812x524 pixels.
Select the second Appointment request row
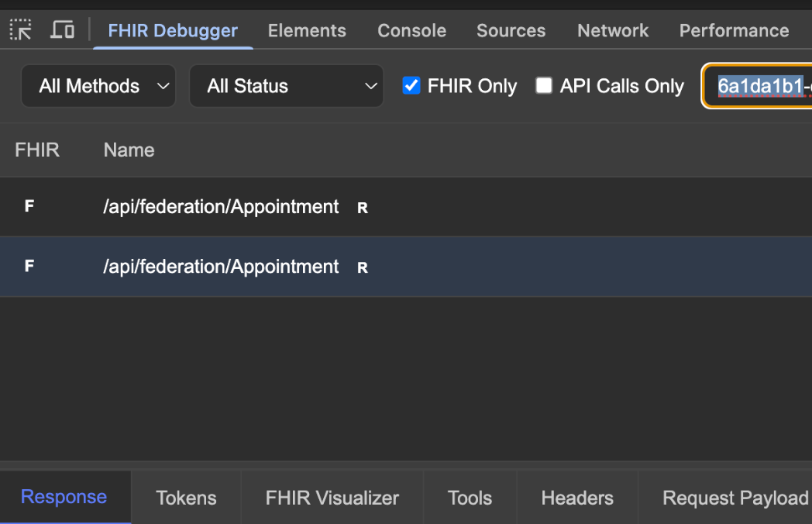[221, 266]
